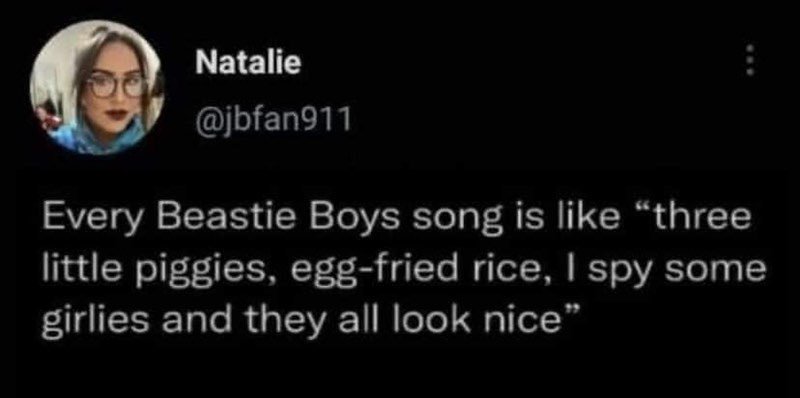800x398 pixels.
Task: Click the word "like" in the first line
Action: coord(577,219)
